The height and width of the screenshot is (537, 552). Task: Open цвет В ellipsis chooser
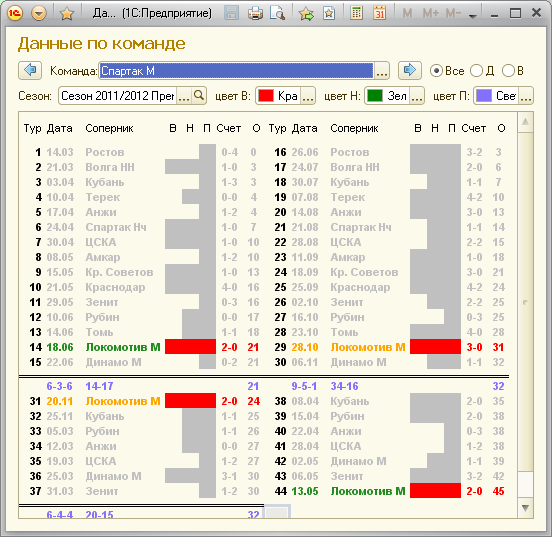pyautogui.click(x=308, y=96)
